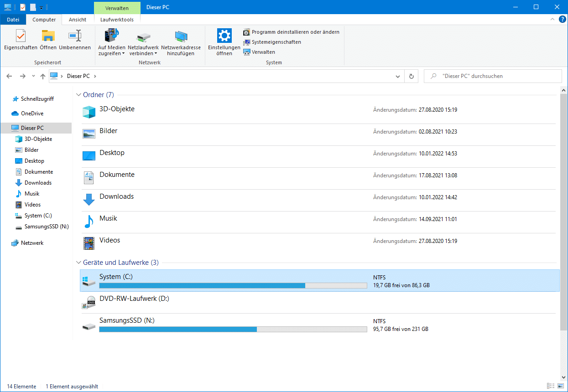Click the Öffnen folder icon
Screen dimensions: 568x392
click(48, 36)
